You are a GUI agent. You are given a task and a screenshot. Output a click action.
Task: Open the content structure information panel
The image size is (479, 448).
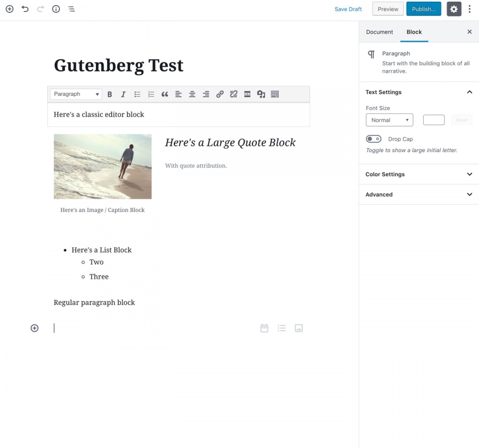(x=55, y=9)
